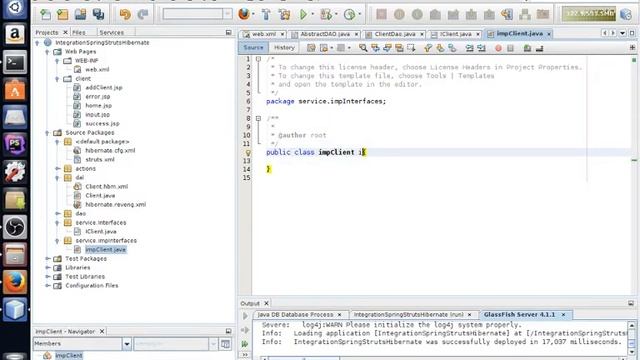Collapse the Web Pages tree node
Viewport: 640px width, 360px height.
point(47,52)
